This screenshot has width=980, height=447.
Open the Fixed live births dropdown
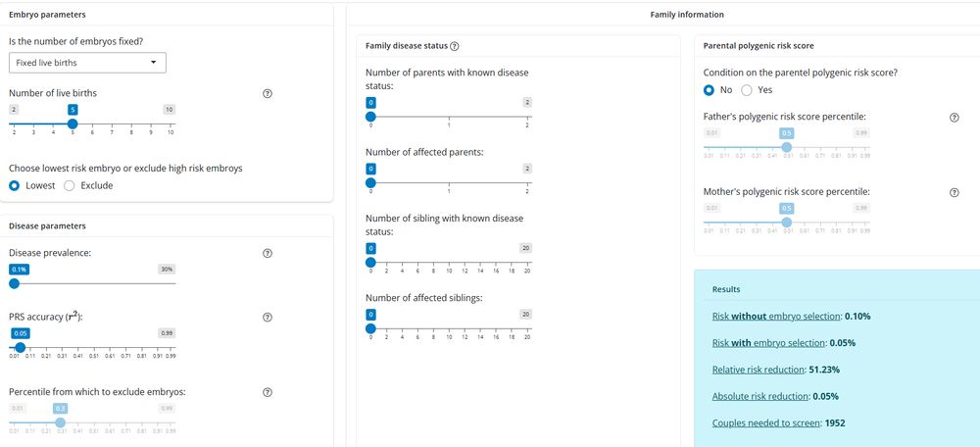(x=87, y=63)
